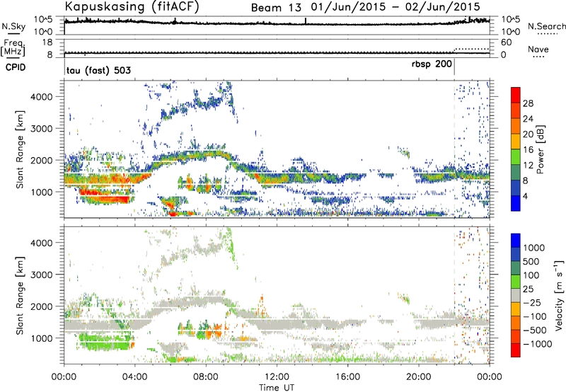Click the Beam 13 label
566x392 pixels.
coord(276,8)
